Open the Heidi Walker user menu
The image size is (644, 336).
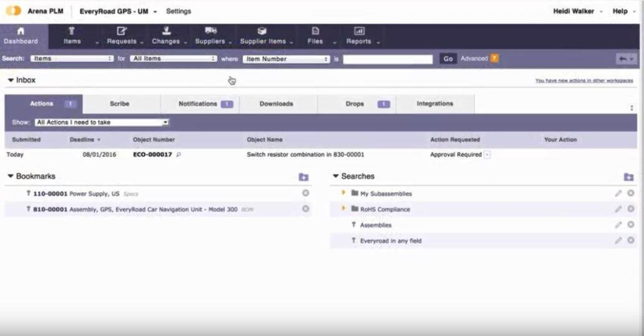pos(578,11)
